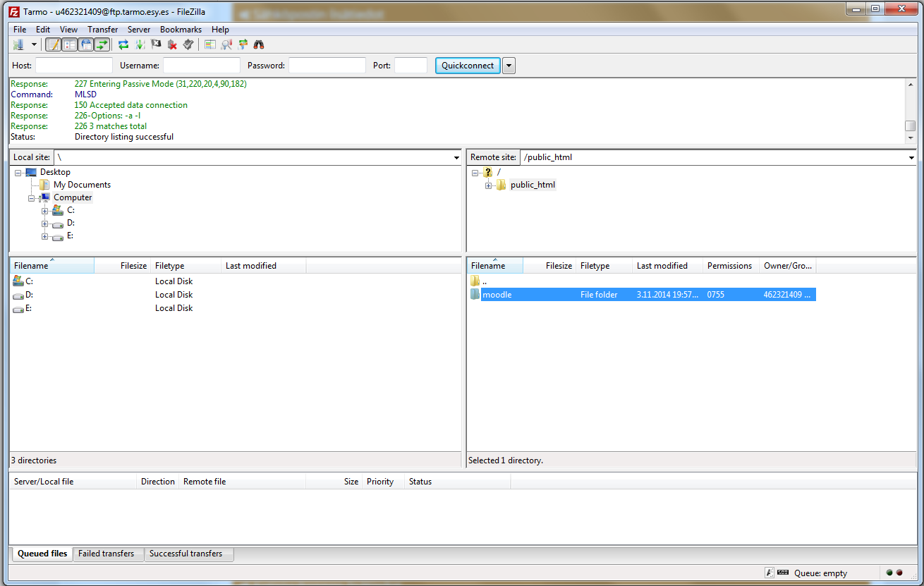Image resolution: width=924 pixels, height=586 pixels.
Task: Collapse the Desktop tree node
Action: pyautogui.click(x=18, y=173)
